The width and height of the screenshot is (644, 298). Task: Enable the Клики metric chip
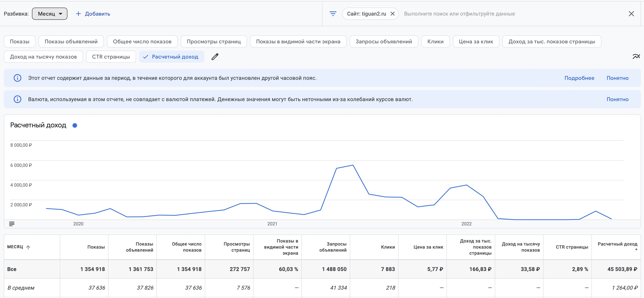pyautogui.click(x=435, y=41)
